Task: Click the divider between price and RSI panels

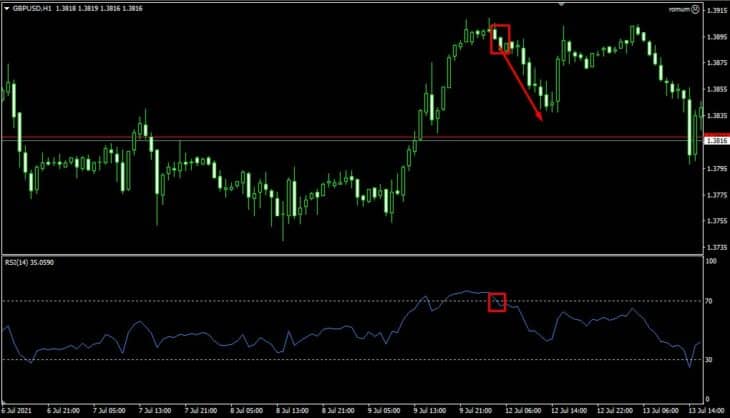Action: [350, 255]
